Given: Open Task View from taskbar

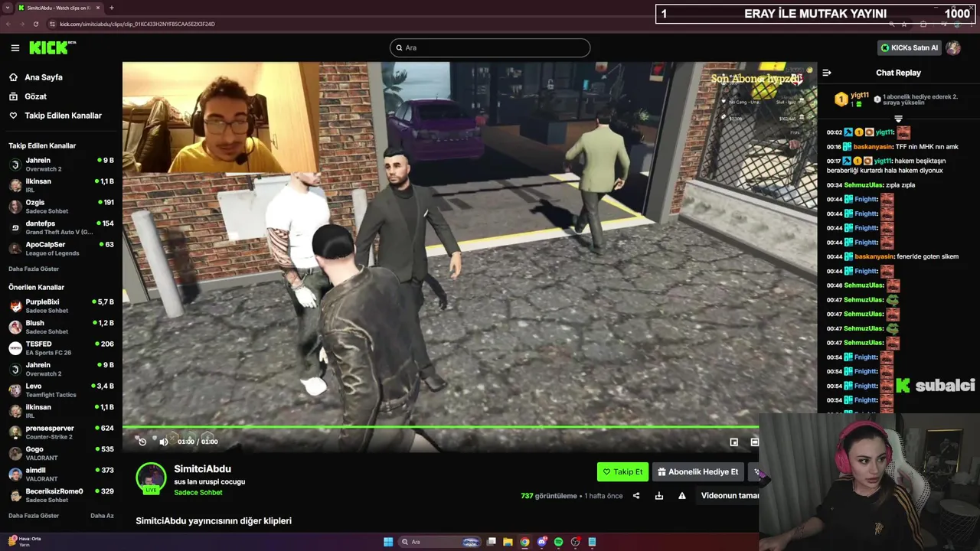Looking at the screenshot, I should coord(492,542).
